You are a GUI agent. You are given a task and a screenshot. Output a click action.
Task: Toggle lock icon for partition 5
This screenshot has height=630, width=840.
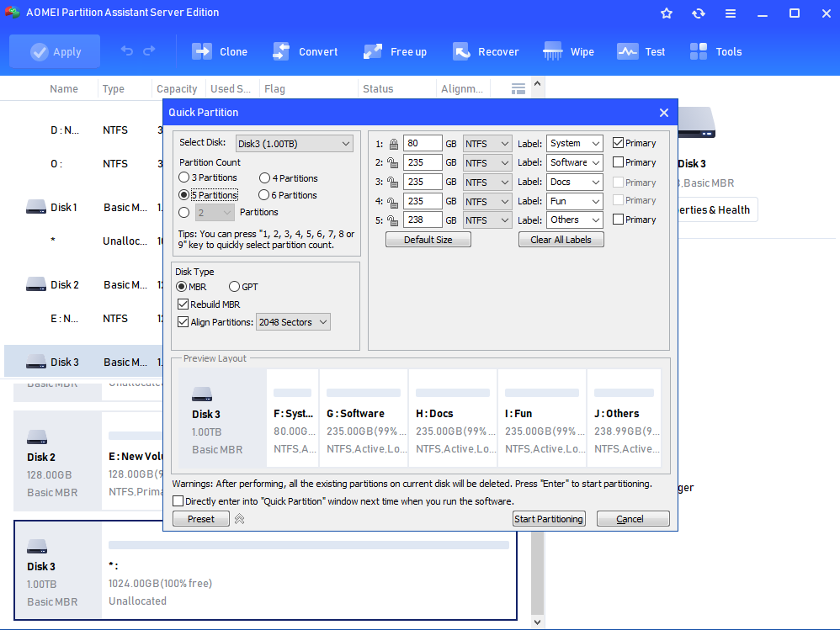point(393,220)
